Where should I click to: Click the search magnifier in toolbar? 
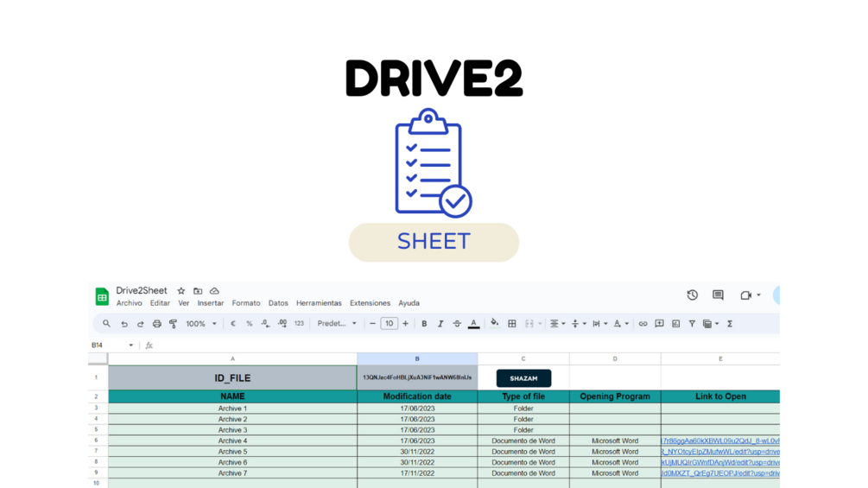106,324
